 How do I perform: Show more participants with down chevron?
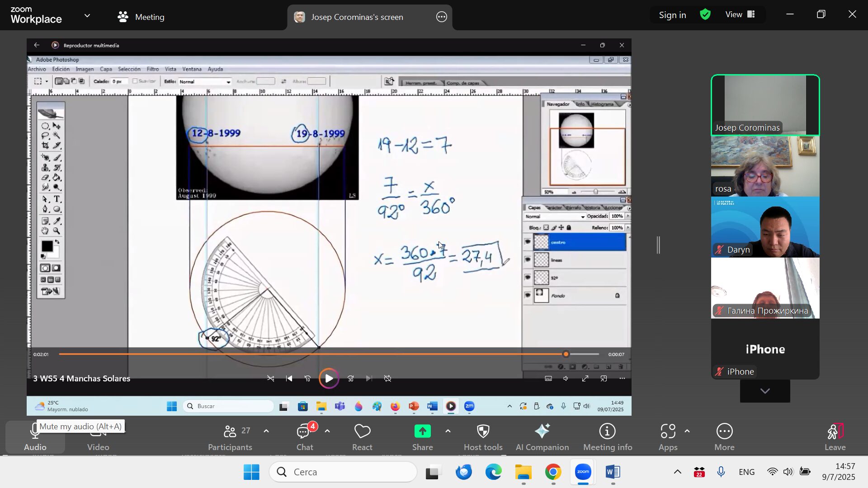[765, 391]
